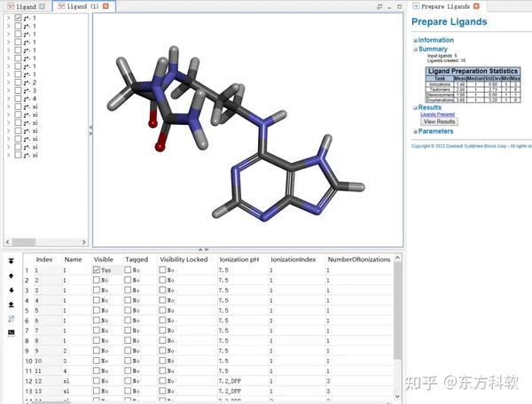Click the Index column header

tap(44, 260)
